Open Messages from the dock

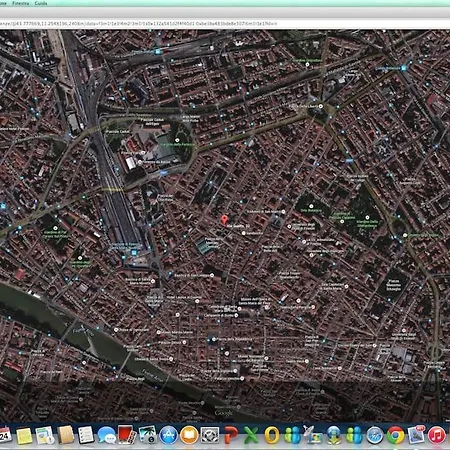107,435
